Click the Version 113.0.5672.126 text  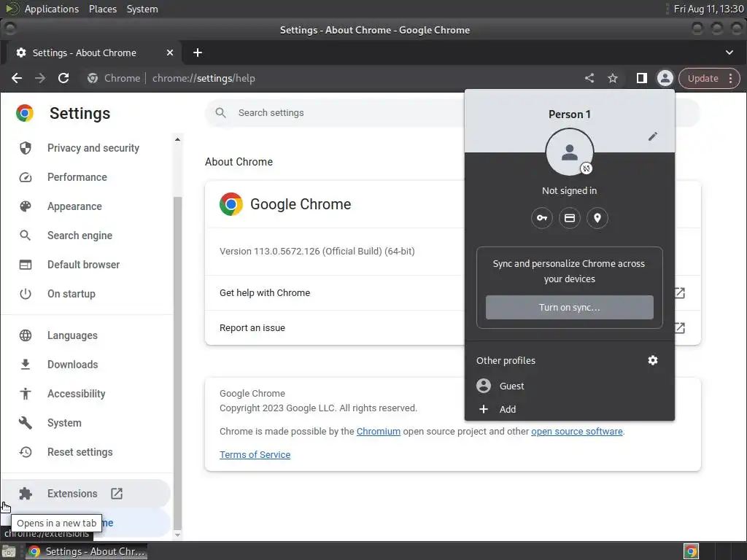click(317, 252)
